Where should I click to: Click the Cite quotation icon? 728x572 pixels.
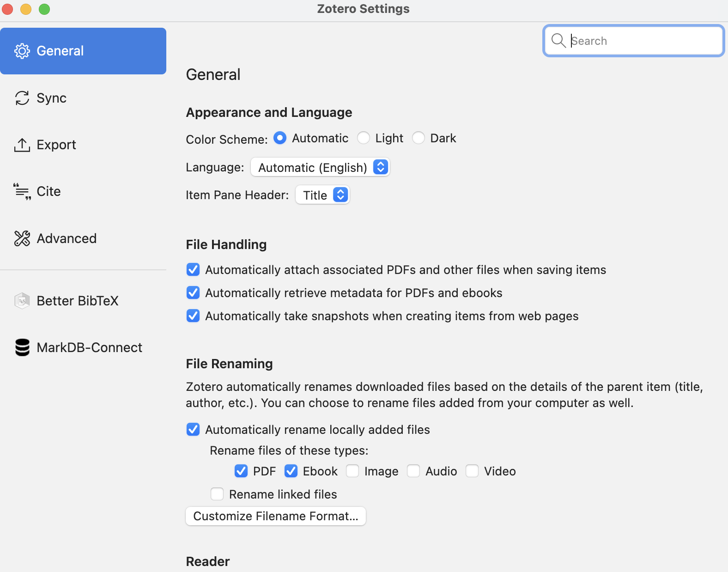pyautogui.click(x=22, y=192)
